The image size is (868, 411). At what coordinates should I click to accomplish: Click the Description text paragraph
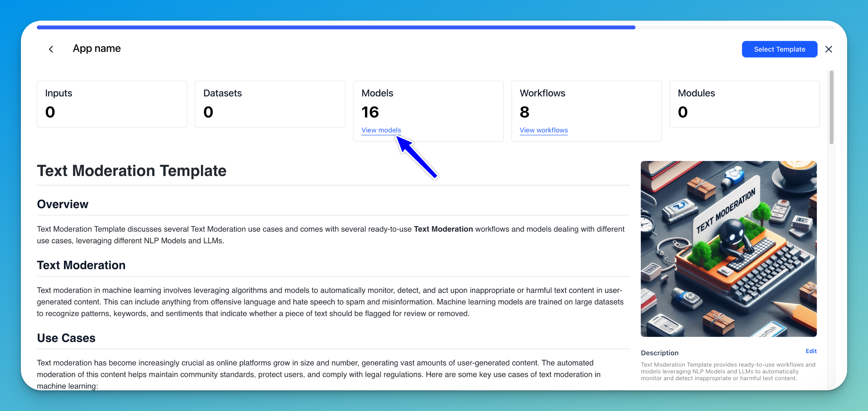[x=728, y=371]
